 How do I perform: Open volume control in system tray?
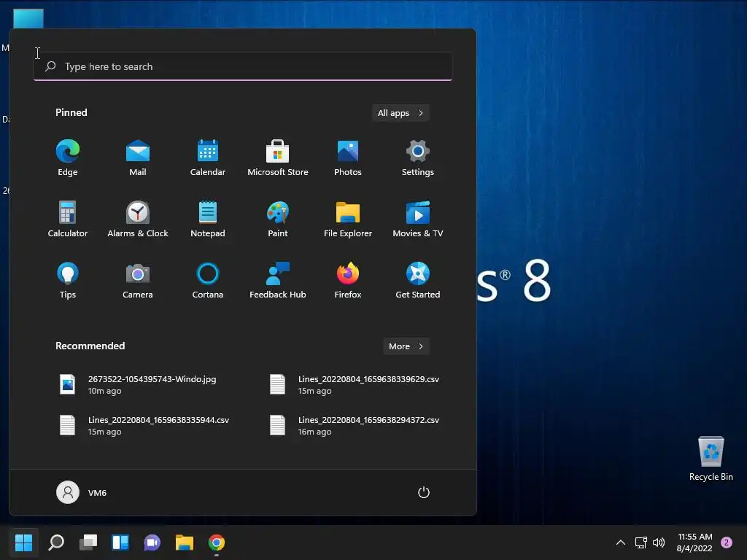point(659,542)
